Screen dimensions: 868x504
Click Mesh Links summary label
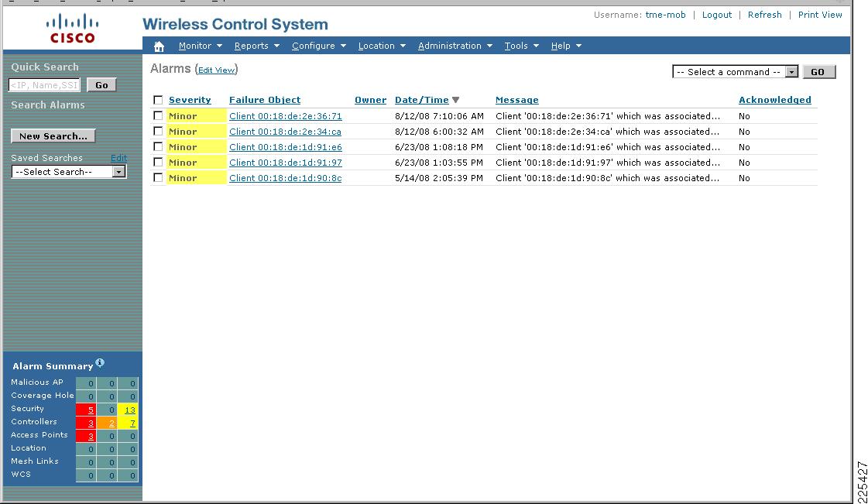tap(34, 461)
